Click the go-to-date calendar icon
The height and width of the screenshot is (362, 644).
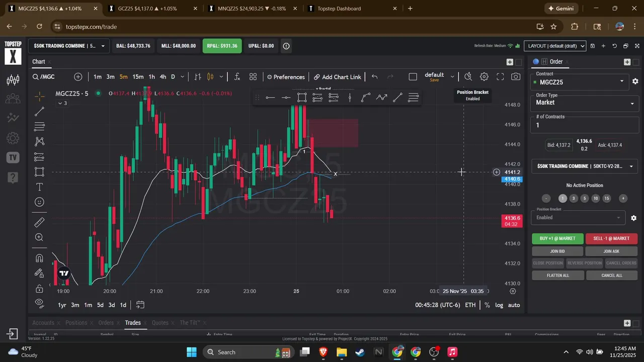(x=140, y=305)
